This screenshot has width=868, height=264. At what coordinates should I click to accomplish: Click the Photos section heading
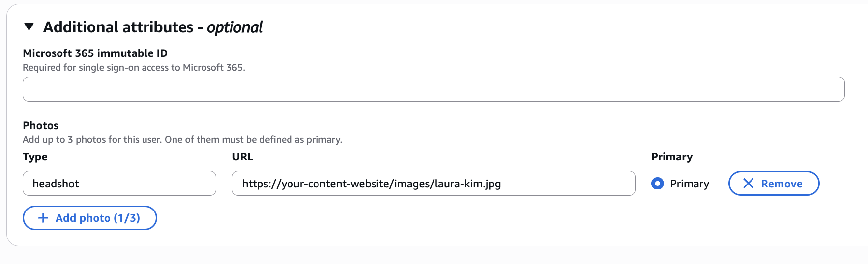click(40, 125)
